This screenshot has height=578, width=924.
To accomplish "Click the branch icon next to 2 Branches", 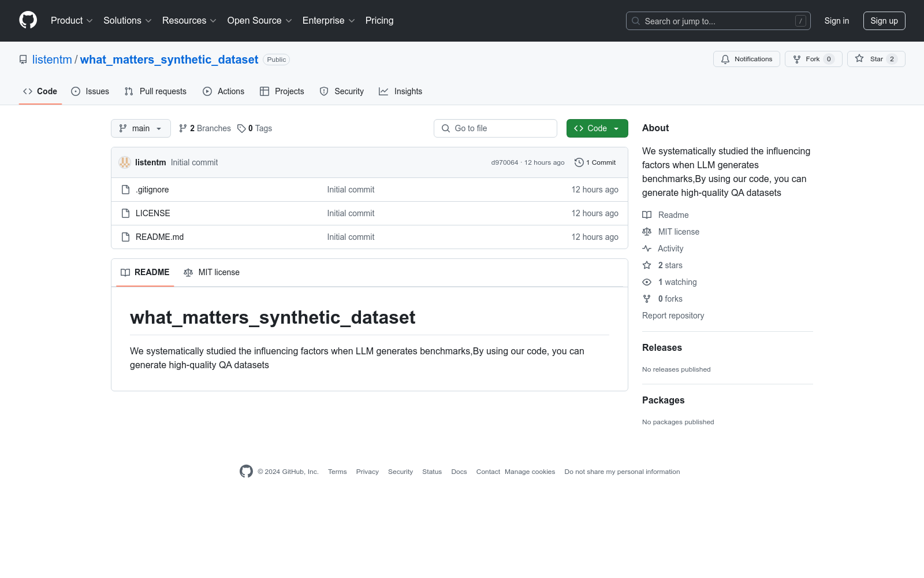I will click(183, 128).
